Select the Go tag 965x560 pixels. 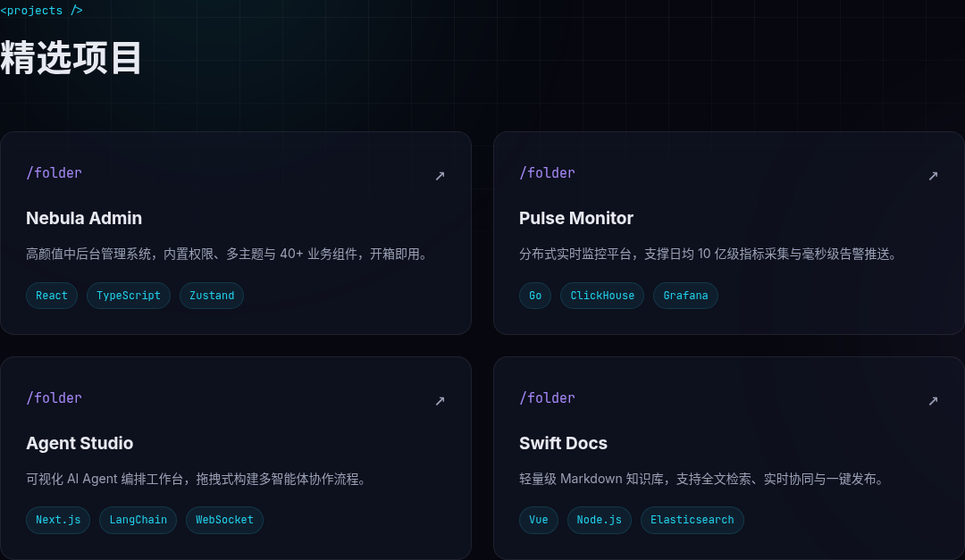tap(535, 296)
